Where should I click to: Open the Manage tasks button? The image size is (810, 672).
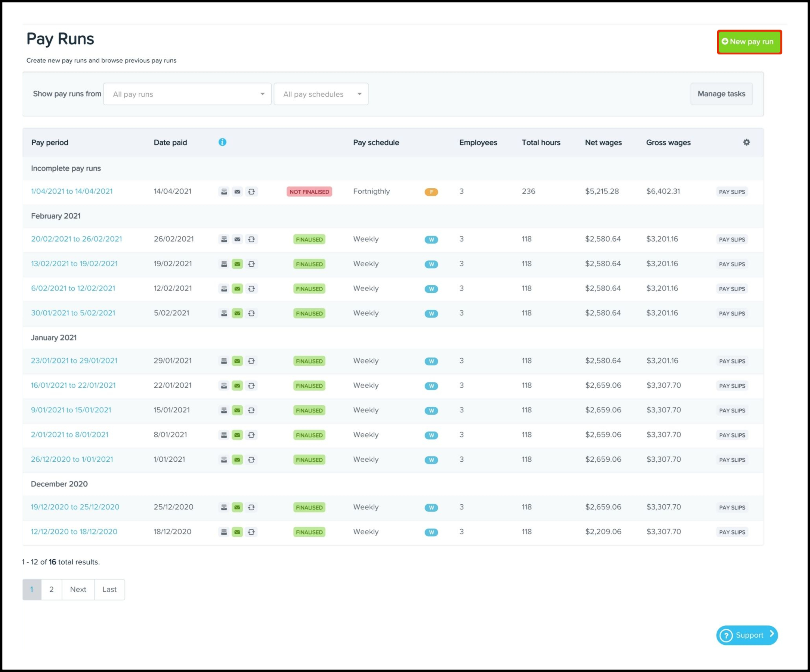coord(721,94)
